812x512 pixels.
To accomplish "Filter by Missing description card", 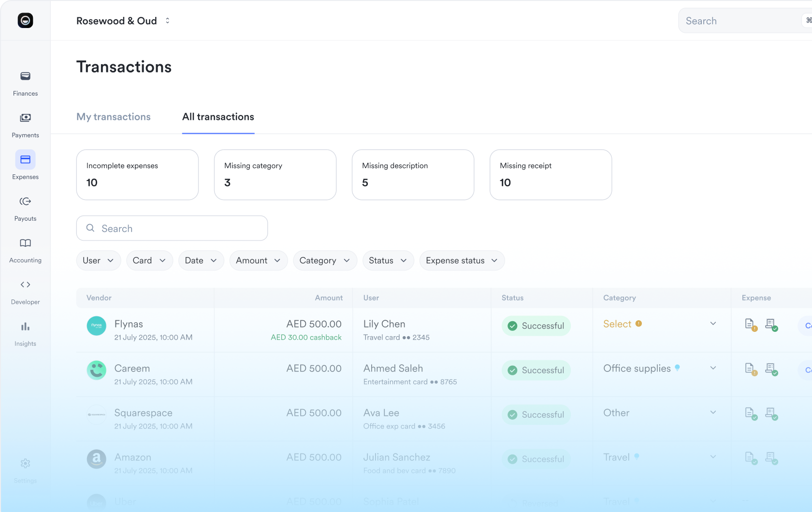I will (x=413, y=175).
